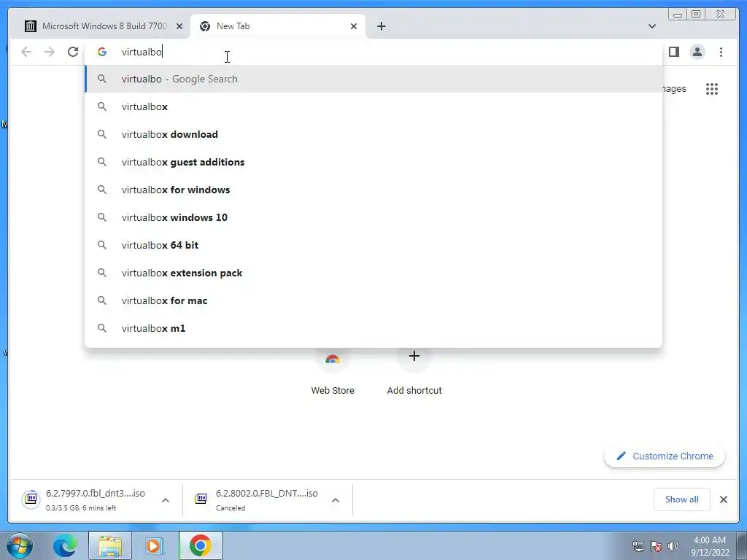Open the Chrome side panel
This screenshot has height=560, width=747.
pos(673,52)
